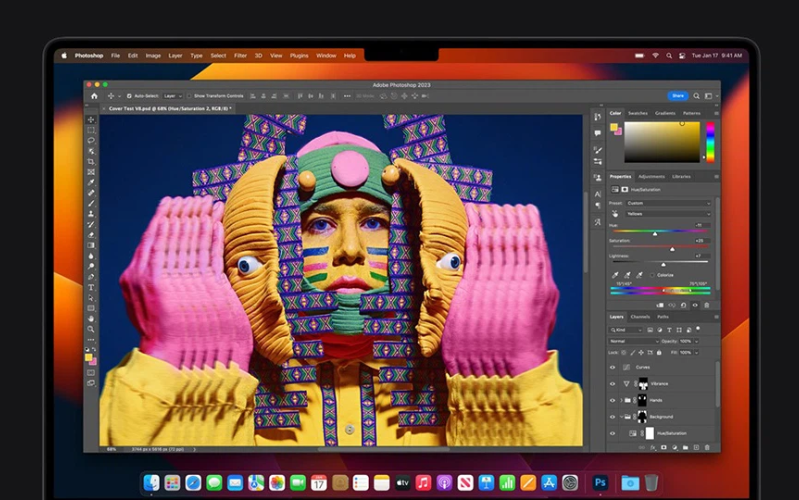
Task: Select the Type tool
Action: (91, 287)
